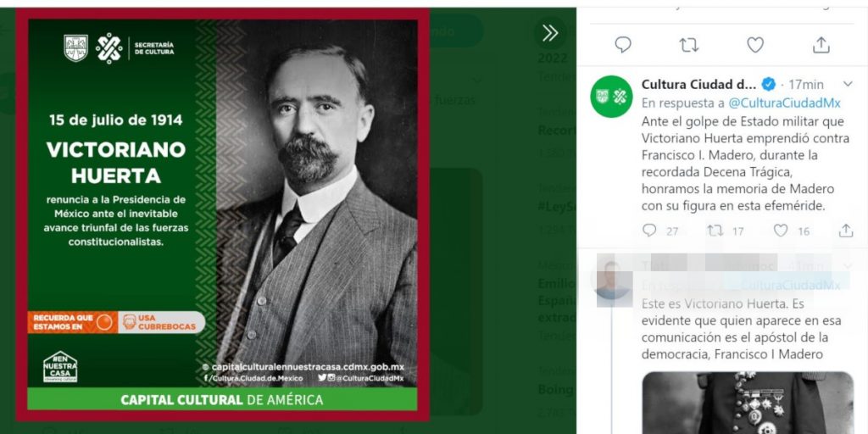Like the tweet with 16 likes
Image resolution: width=868 pixels, height=434 pixels.
(781, 231)
